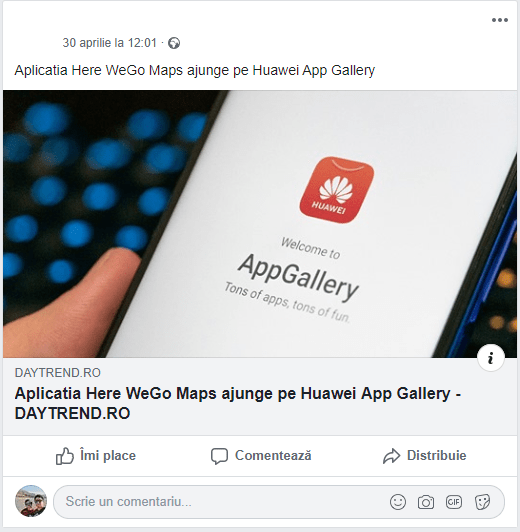
Task: Click the user profile avatar beside comment box
Action: (31, 501)
